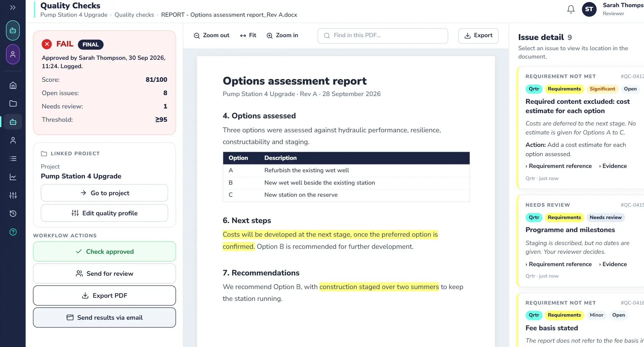Open the list icon in the sidebar

click(13, 159)
